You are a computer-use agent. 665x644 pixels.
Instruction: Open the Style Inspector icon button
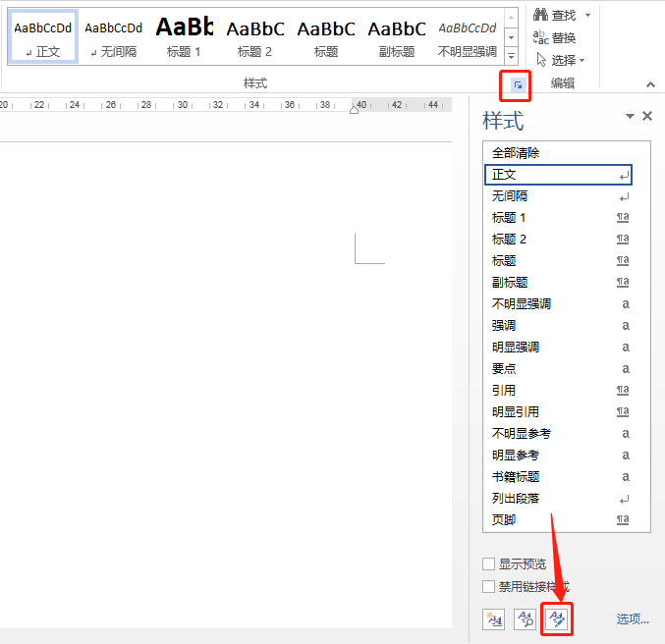pyautogui.click(x=526, y=619)
